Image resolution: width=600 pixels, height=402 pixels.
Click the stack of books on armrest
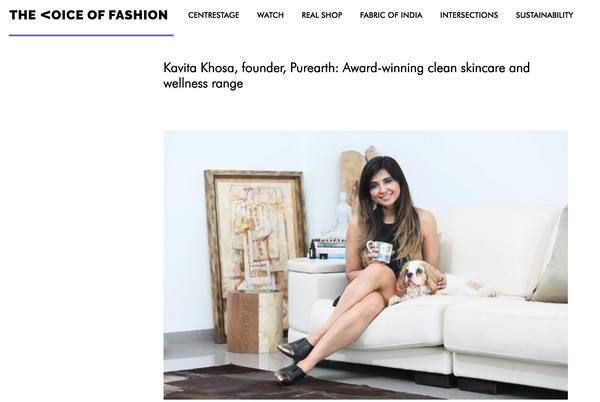pyautogui.click(x=331, y=248)
